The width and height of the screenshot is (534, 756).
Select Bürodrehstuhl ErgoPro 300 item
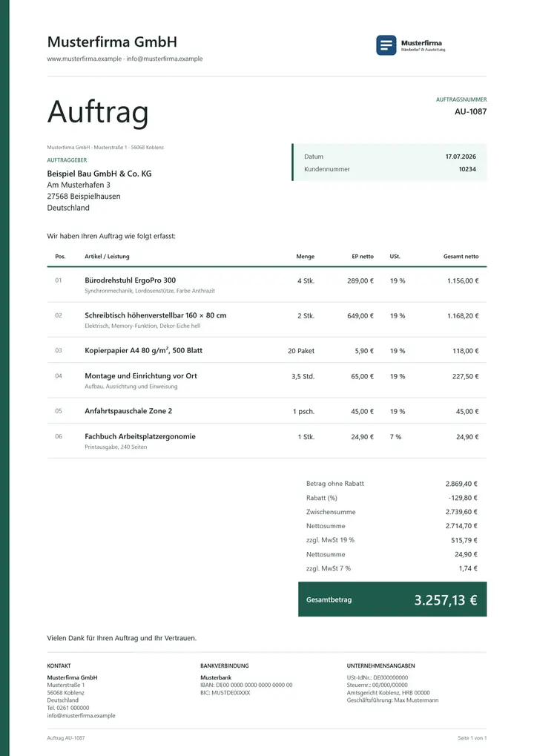130,280
